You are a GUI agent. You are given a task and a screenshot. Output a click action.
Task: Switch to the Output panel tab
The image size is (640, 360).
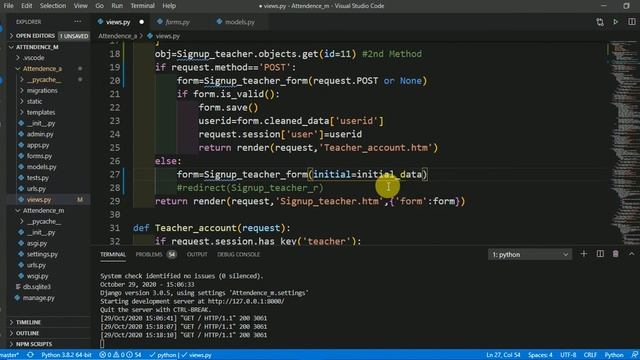[x=197, y=254]
